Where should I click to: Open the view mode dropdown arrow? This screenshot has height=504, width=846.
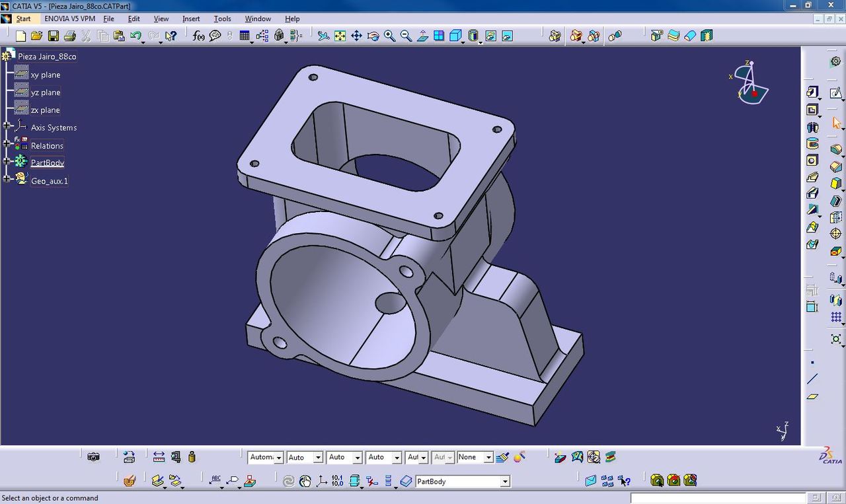coord(480,42)
